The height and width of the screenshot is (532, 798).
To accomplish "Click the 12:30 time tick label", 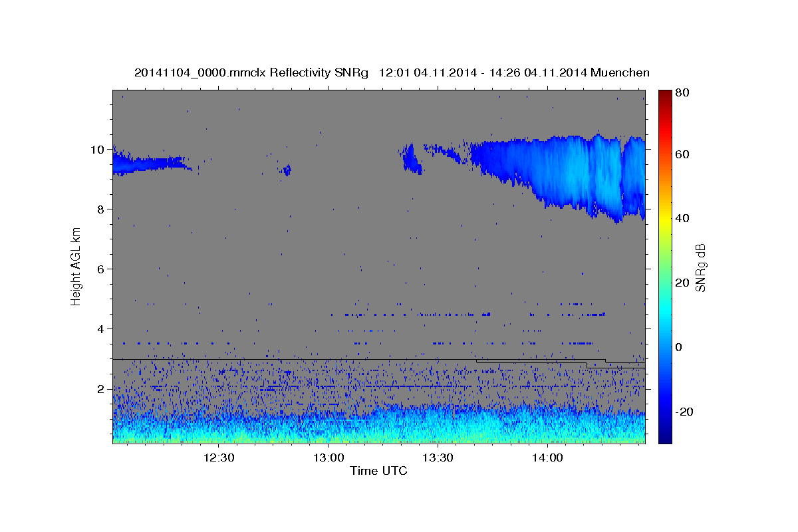I will click(219, 458).
